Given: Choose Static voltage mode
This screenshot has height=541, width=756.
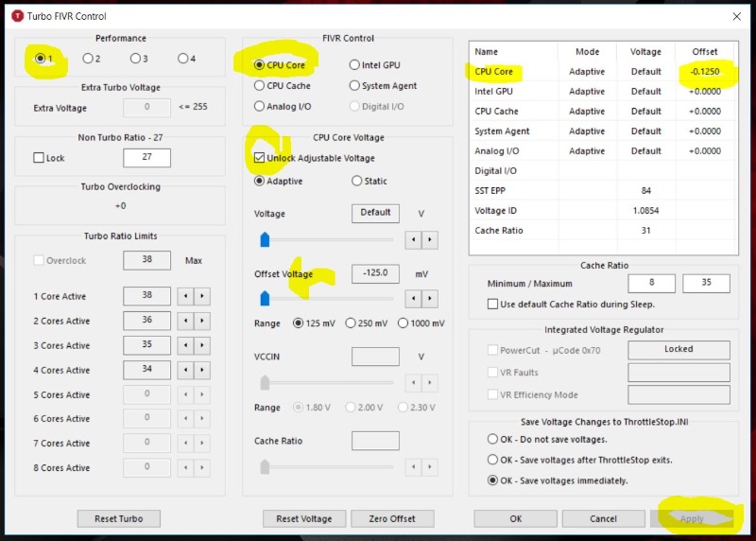Looking at the screenshot, I should (x=369, y=181).
